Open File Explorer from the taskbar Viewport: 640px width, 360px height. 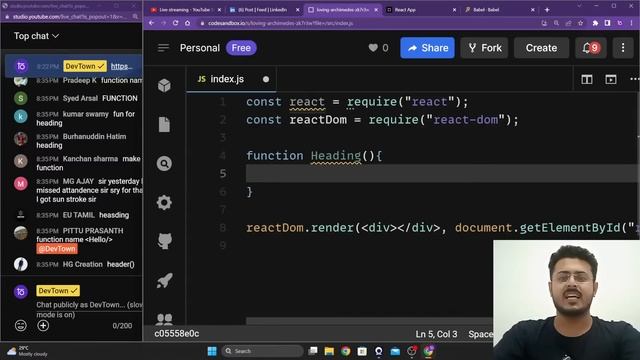[x=329, y=351]
